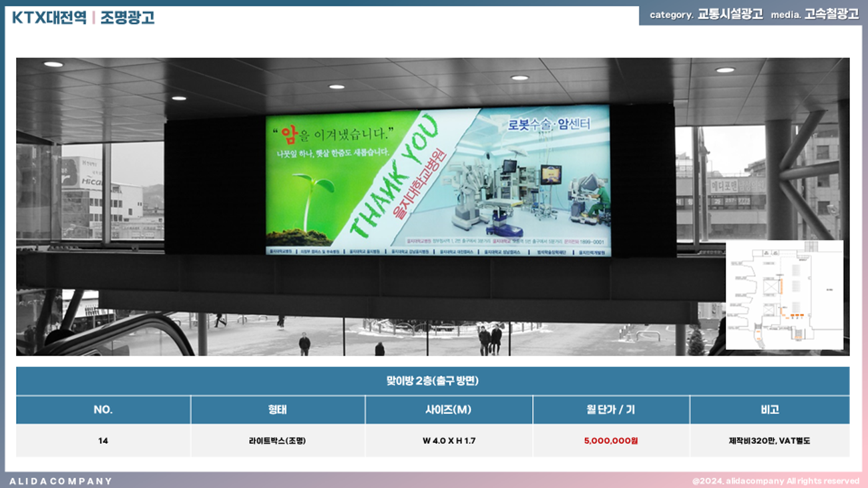The width and height of the screenshot is (868, 488).
Task: Open the station floor map thumbnail
Action: click(784, 294)
